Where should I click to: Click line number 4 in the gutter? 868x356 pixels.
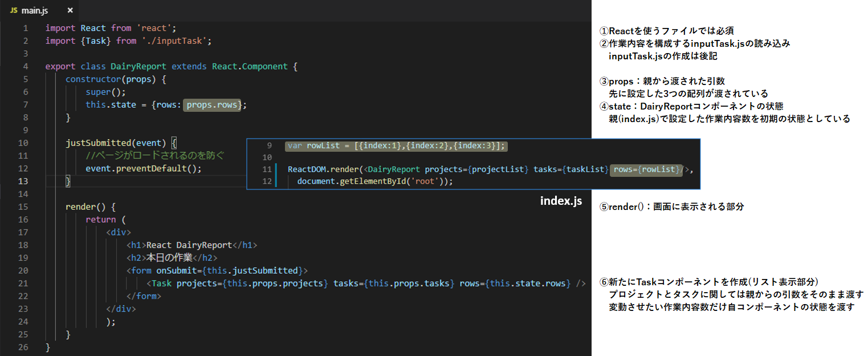click(25, 66)
